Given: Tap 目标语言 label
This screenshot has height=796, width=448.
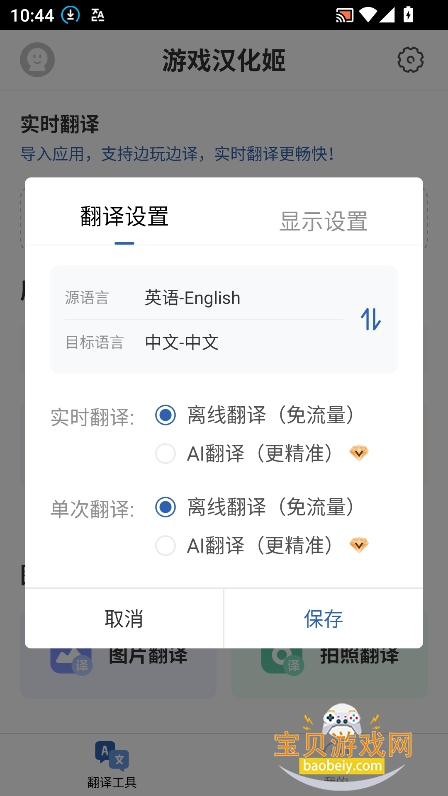Looking at the screenshot, I should [x=94, y=342].
